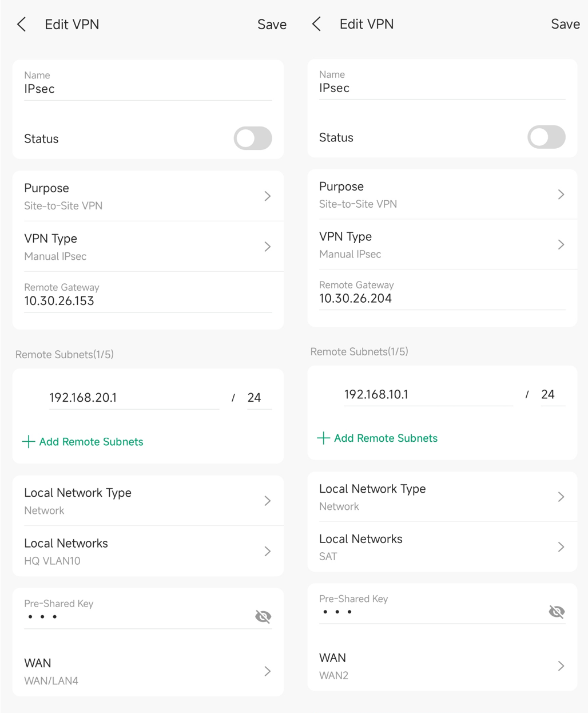Image resolution: width=588 pixels, height=713 pixels.
Task: Click the back arrow on the right Edit VPN screen
Action: (x=316, y=24)
